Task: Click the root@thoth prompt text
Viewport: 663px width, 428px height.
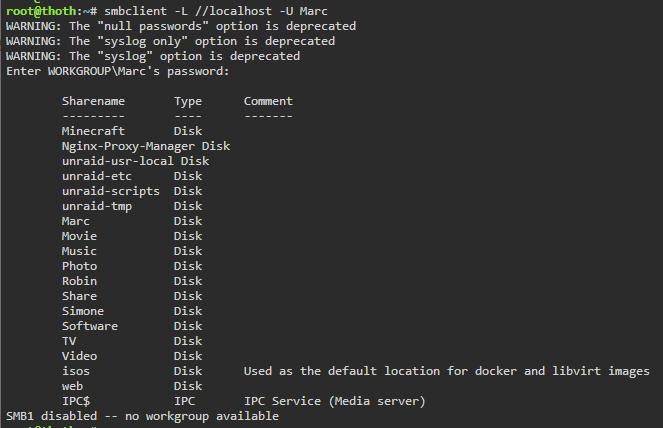Action: (x=41, y=11)
